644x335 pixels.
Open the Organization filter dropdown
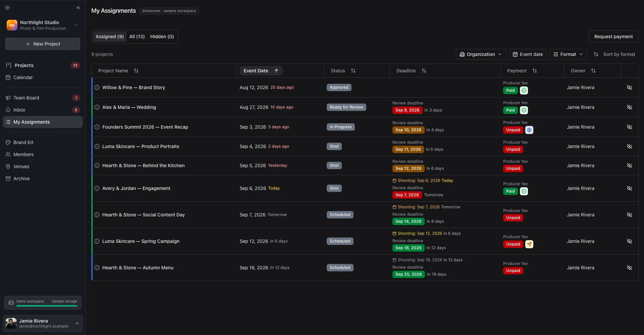(481, 54)
